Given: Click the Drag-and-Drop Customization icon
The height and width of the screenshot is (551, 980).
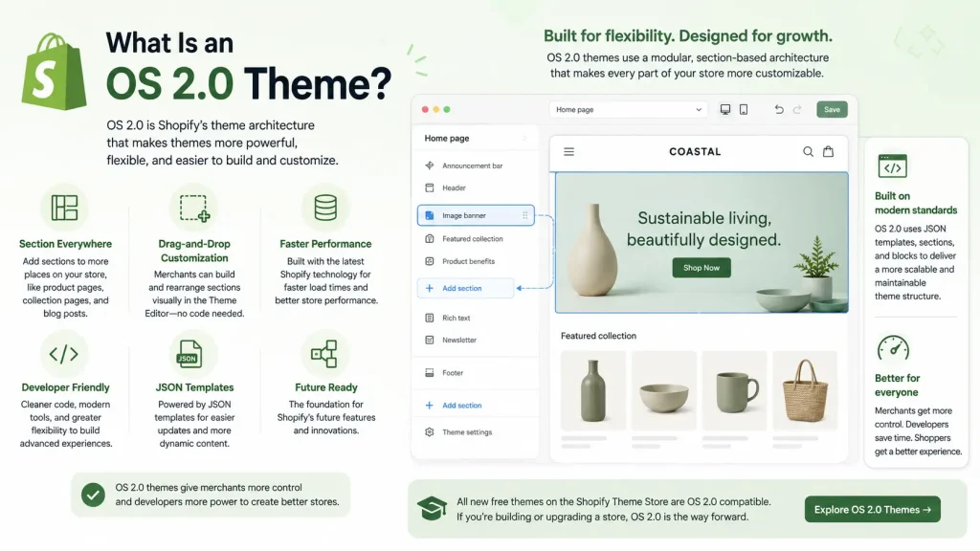Looking at the screenshot, I should pyautogui.click(x=194, y=208).
